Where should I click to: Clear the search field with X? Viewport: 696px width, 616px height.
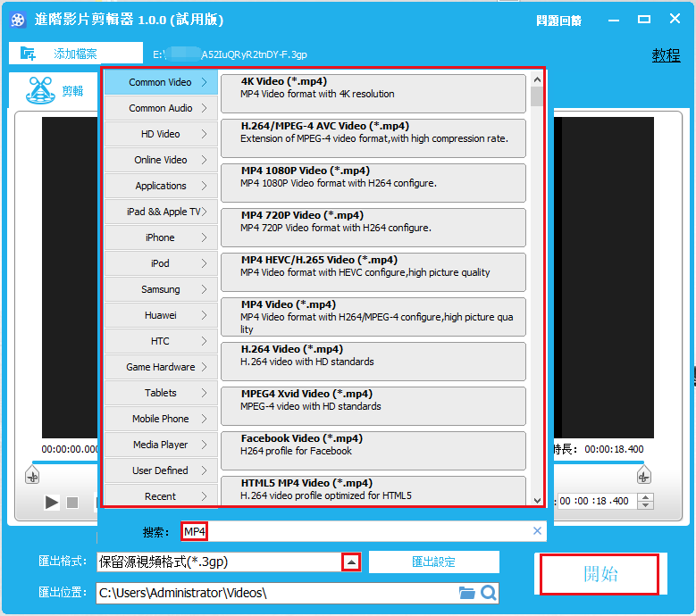(537, 531)
